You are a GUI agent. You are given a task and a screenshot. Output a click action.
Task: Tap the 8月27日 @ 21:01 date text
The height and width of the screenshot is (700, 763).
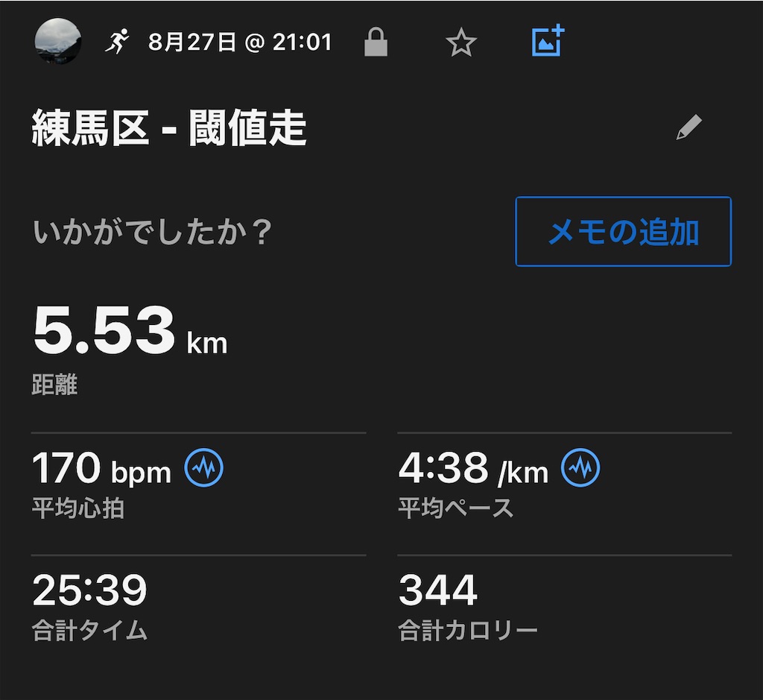pos(240,42)
